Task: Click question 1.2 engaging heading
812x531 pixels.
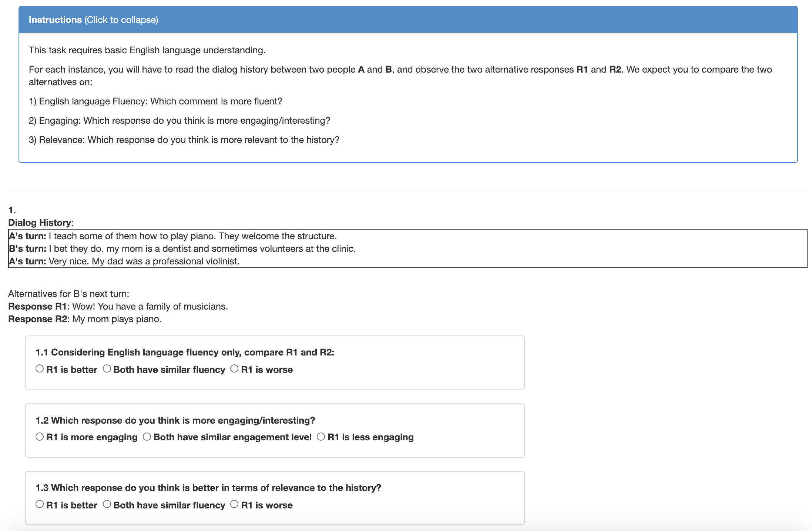Action: [175, 421]
